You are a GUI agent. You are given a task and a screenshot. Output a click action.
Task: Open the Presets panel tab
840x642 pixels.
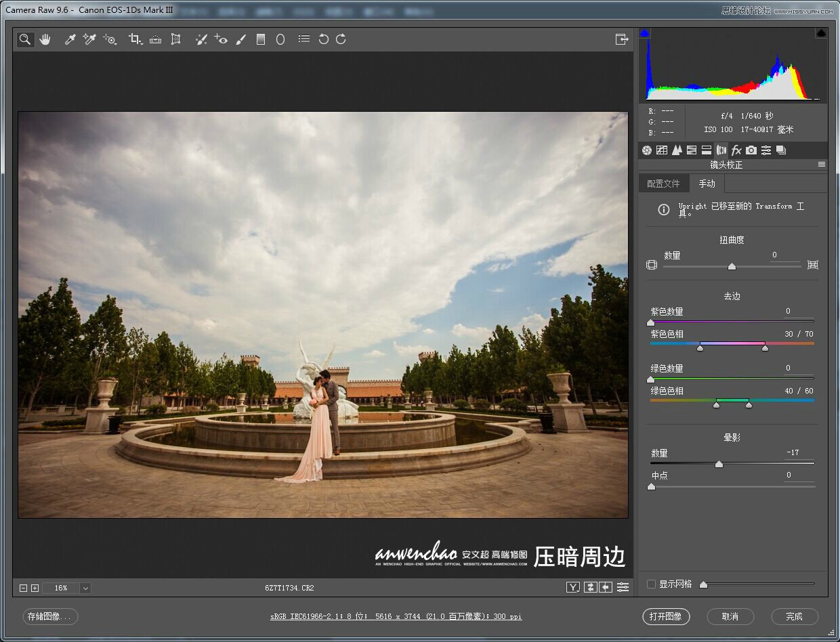(766, 150)
